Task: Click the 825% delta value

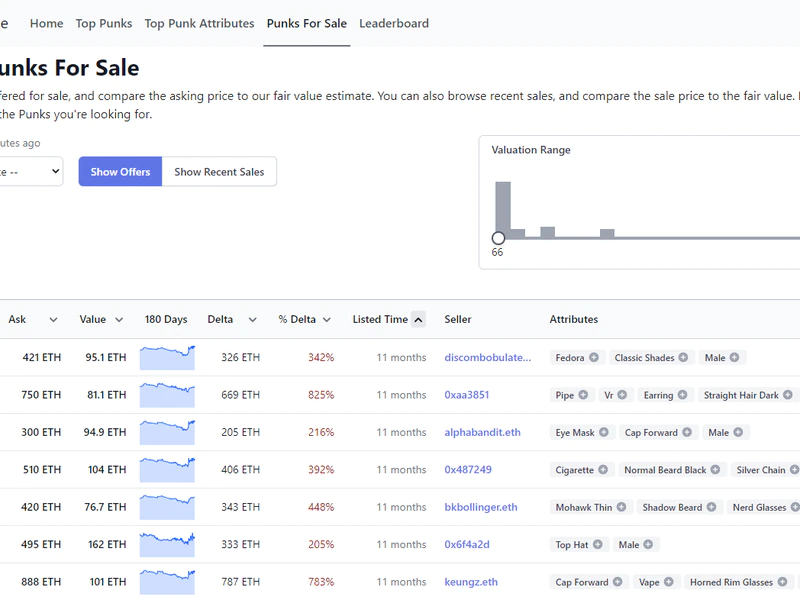Action: (x=321, y=394)
